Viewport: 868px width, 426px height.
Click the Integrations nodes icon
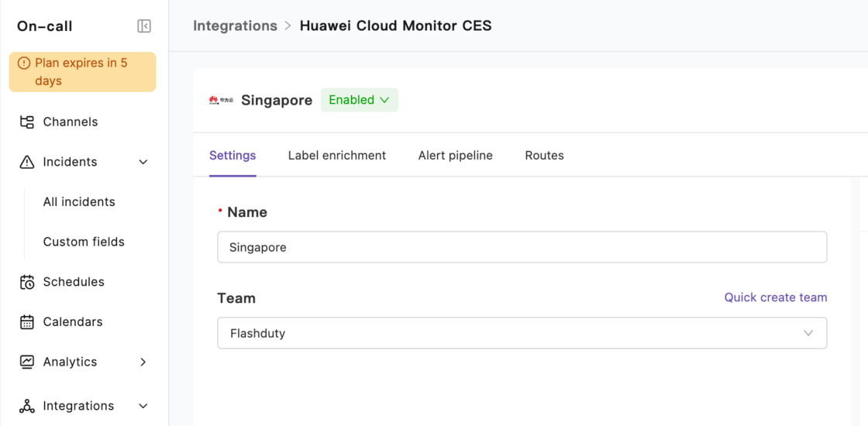tap(27, 406)
